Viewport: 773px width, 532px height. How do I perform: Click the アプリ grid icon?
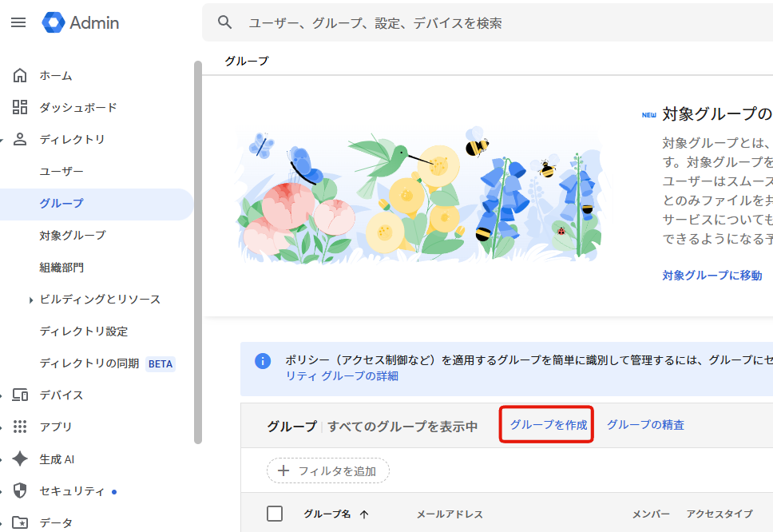(x=20, y=427)
